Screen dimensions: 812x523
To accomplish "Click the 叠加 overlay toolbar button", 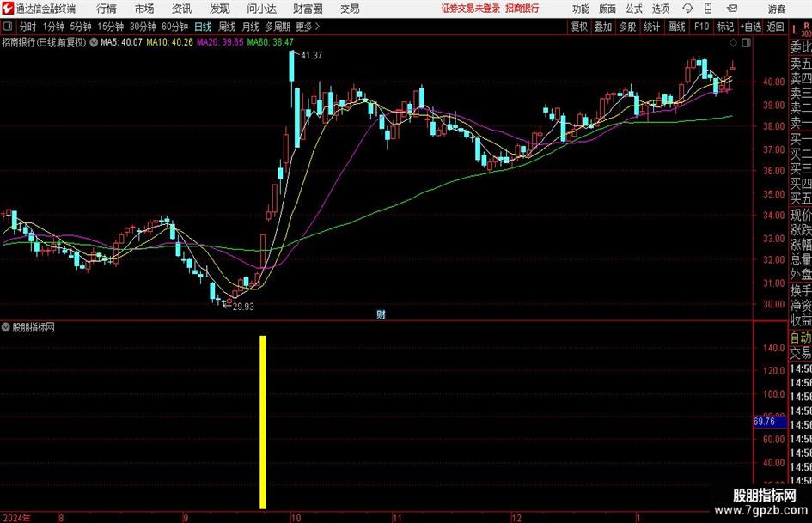I will click(x=603, y=27).
